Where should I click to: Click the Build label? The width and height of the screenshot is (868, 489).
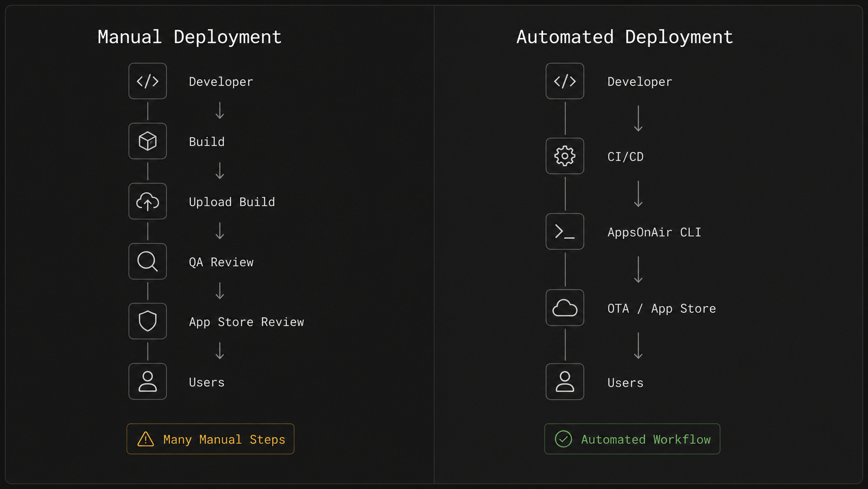(207, 142)
